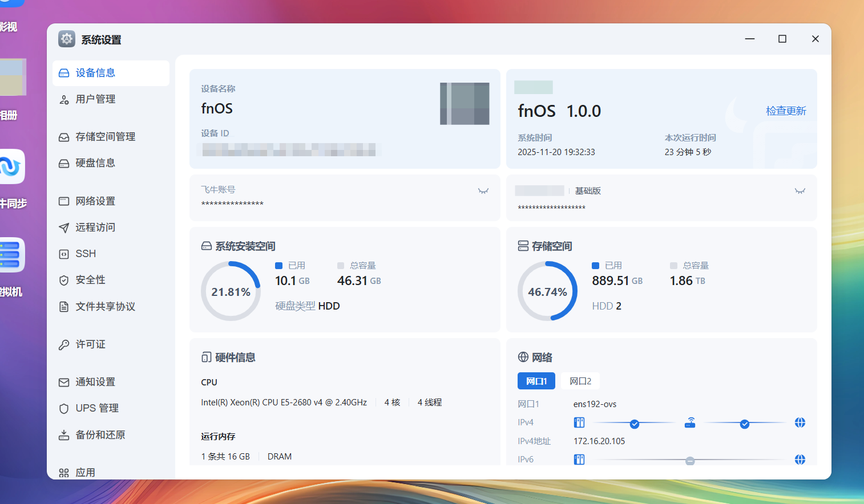This screenshot has height=504, width=864.
Task: Click the storage 46.74% usage ring
Action: pos(547,291)
